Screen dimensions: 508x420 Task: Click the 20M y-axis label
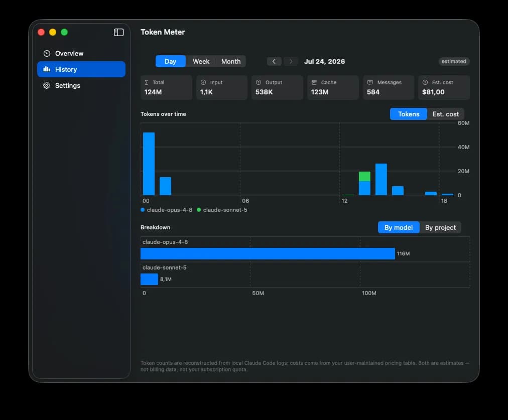coord(463,171)
